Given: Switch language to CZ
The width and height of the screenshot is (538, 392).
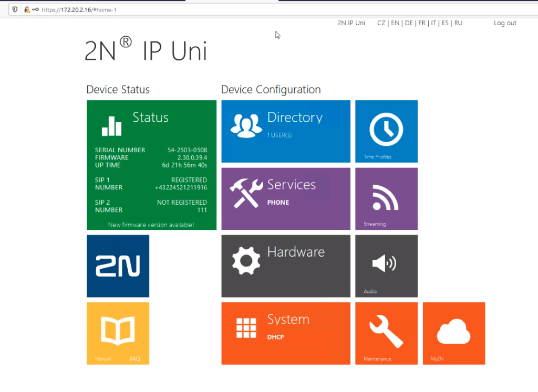Looking at the screenshot, I should pyautogui.click(x=381, y=23).
